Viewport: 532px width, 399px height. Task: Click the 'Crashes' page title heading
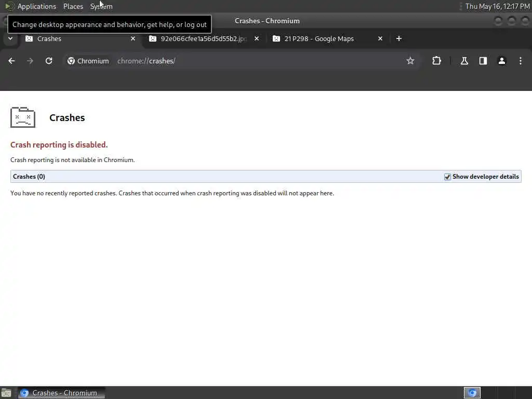coord(67,118)
